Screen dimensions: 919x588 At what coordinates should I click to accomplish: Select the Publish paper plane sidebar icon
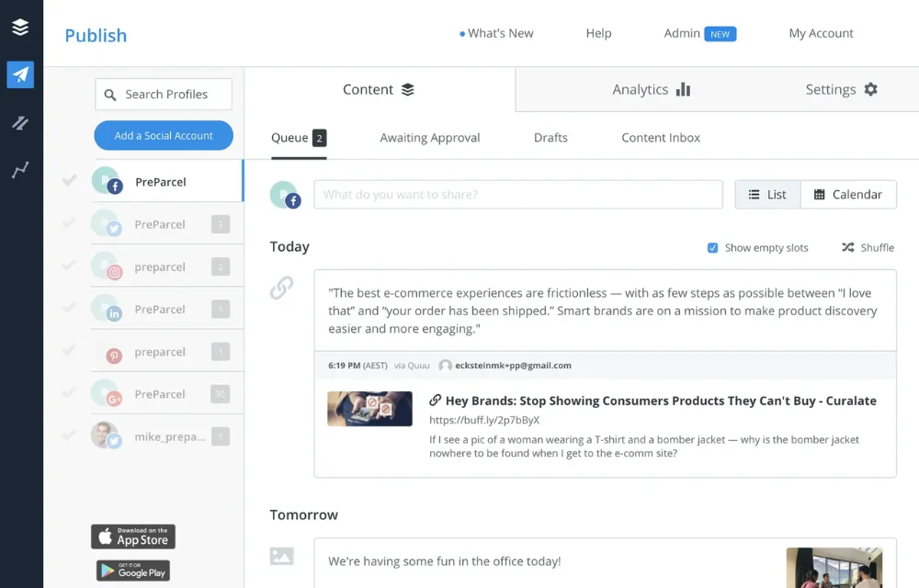coord(20,74)
